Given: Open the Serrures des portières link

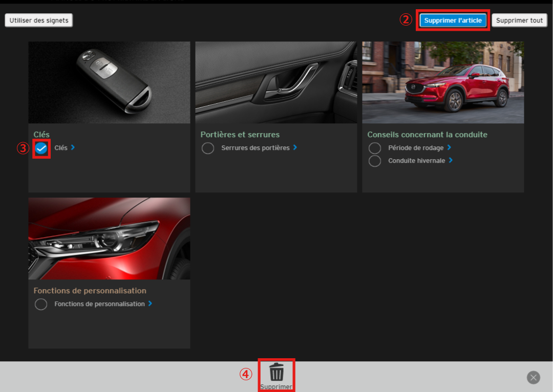Looking at the screenshot, I should [256, 148].
